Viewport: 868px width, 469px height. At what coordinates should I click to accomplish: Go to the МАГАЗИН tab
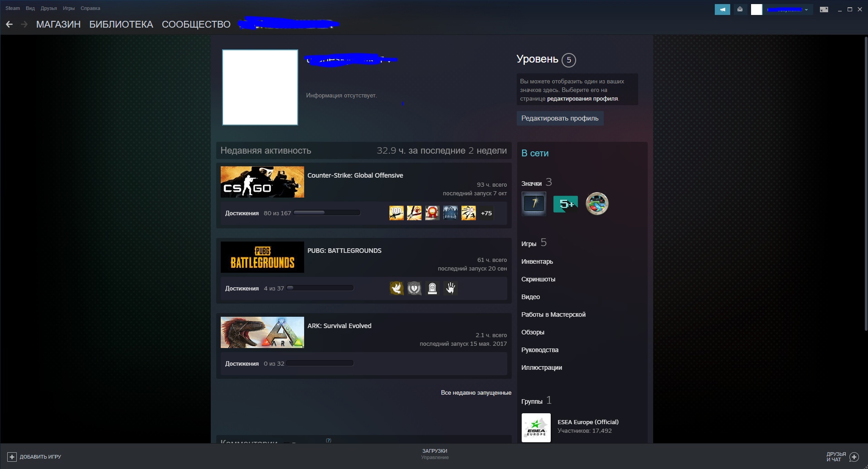pyautogui.click(x=58, y=24)
